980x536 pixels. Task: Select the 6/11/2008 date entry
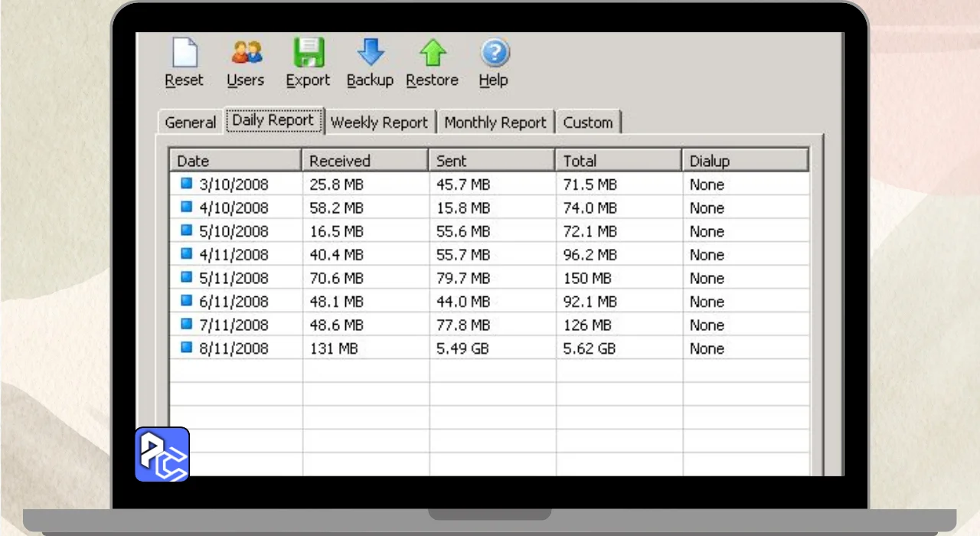tap(234, 302)
